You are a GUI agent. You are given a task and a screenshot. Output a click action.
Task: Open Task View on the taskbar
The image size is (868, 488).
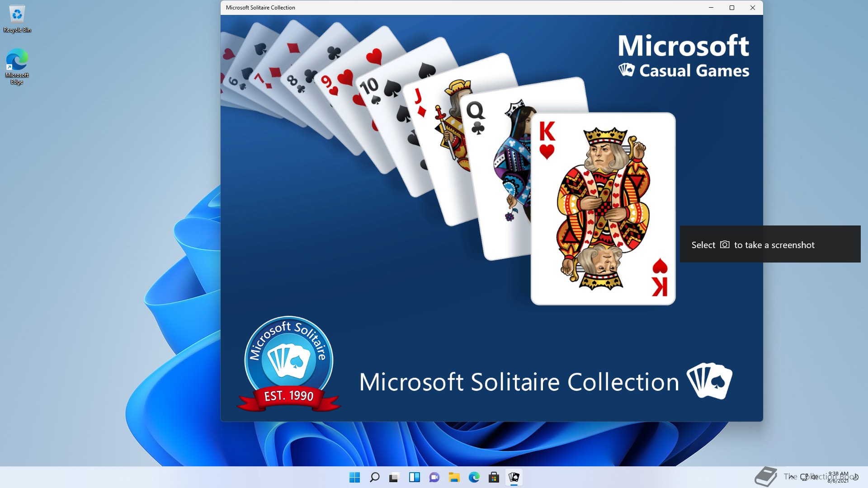pos(395,477)
